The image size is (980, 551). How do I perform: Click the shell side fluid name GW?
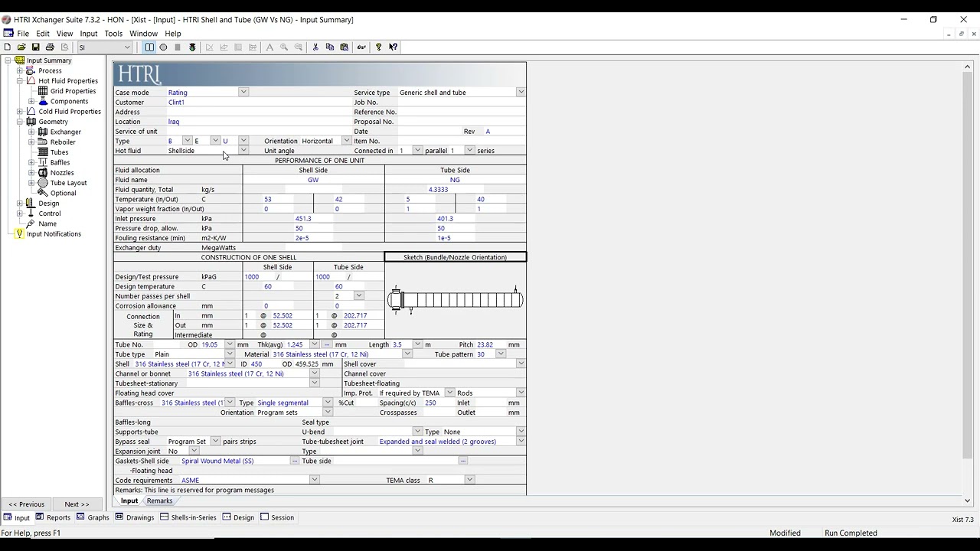pos(313,181)
